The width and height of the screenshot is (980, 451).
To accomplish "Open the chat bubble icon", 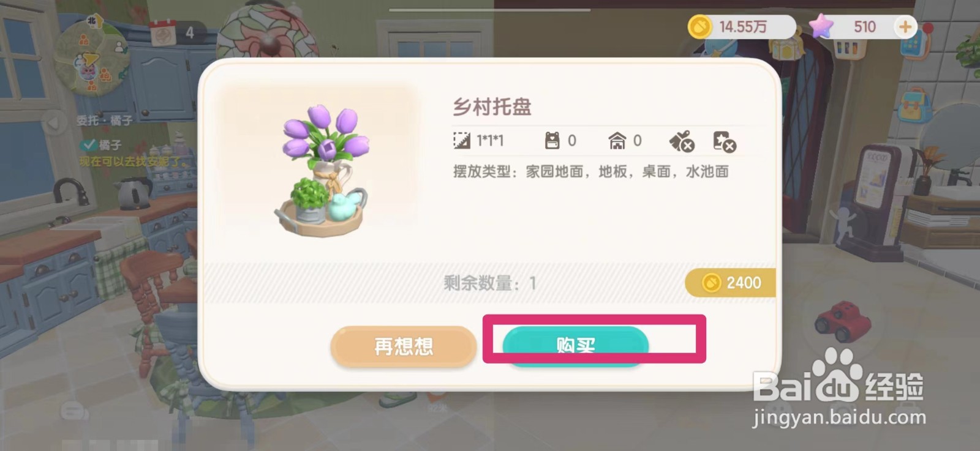I will point(75,411).
